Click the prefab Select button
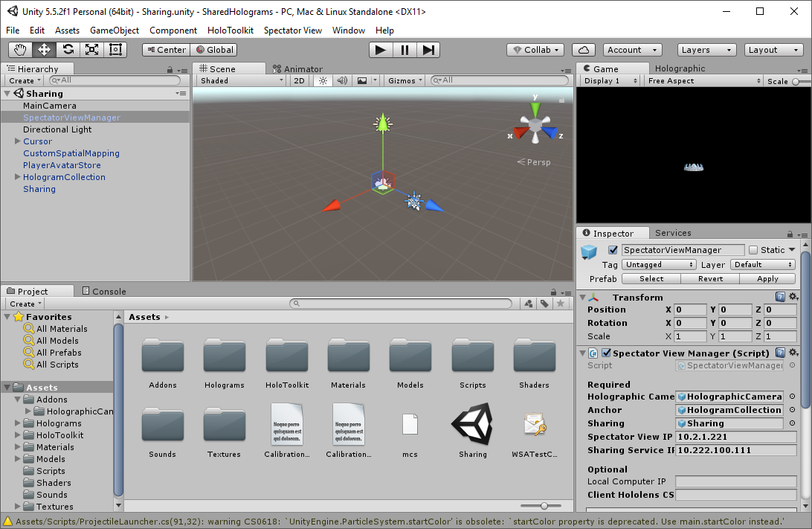Image resolution: width=812 pixels, height=529 pixels. click(651, 279)
